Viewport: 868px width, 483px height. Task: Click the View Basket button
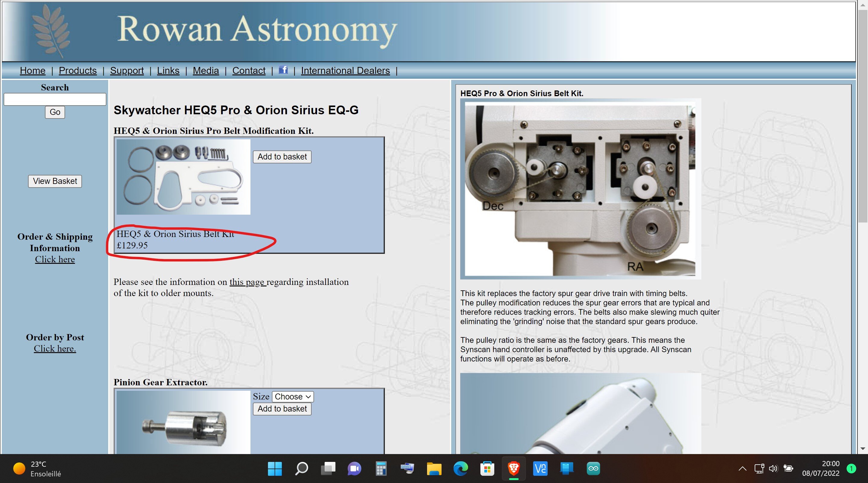55,181
